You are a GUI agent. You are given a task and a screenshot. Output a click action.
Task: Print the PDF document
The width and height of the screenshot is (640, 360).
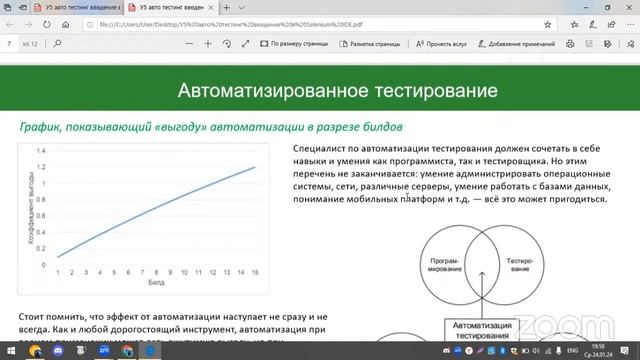570,44
